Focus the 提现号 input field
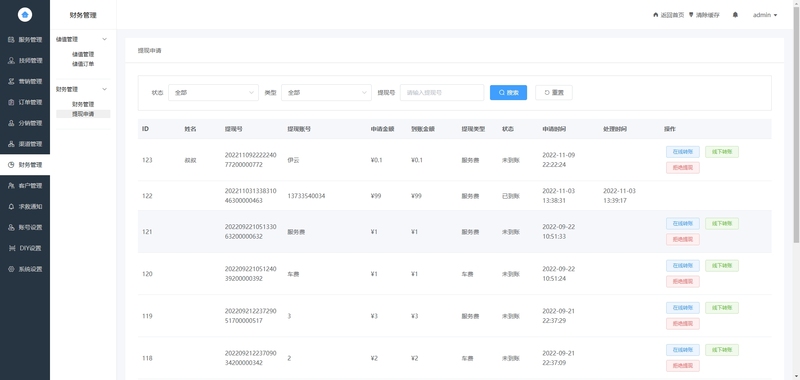The height and width of the screenshot is (380, 800). [442, 93]
